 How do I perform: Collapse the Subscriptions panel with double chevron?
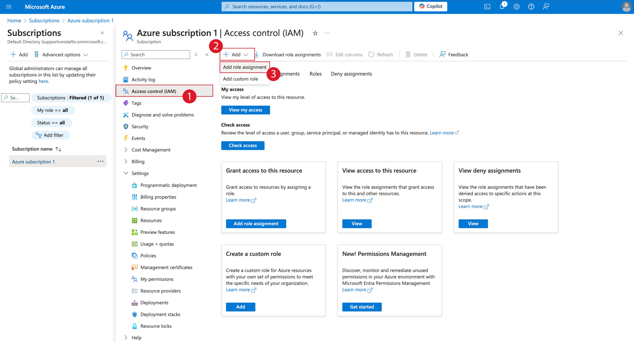coord(102,33)
